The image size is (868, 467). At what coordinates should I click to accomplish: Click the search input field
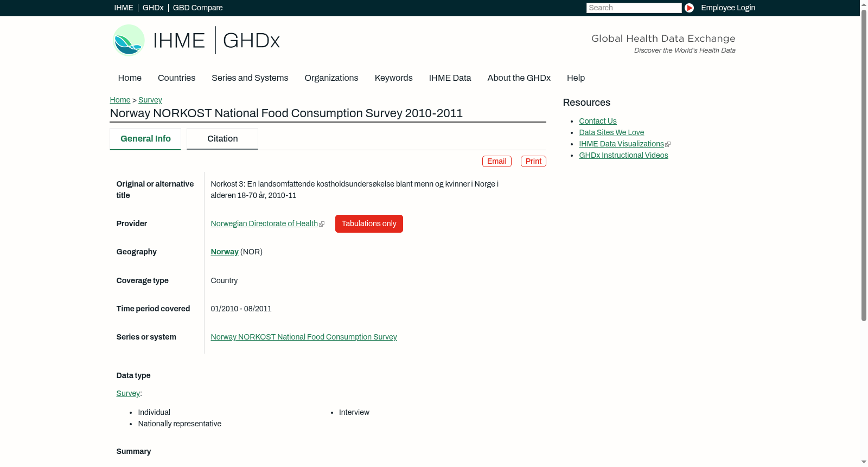(x=634, y=8)
